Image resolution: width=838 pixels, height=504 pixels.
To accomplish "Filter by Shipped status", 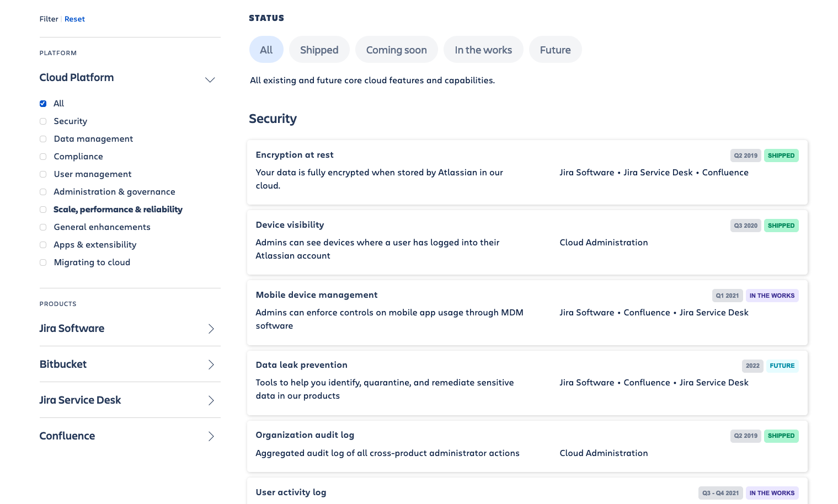I will pos(319,50).
